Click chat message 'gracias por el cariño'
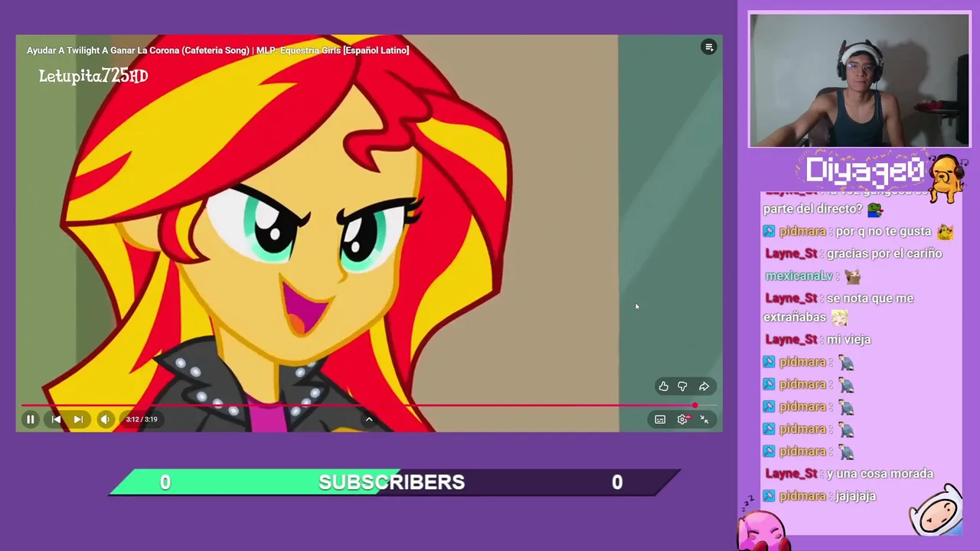The image size is (980, 551). coord(884,253)
